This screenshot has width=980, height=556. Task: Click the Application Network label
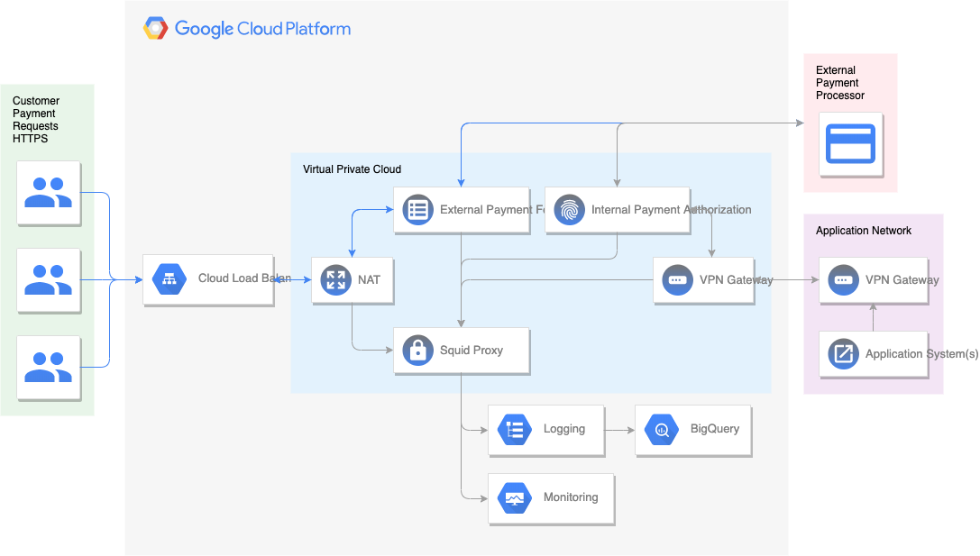tap(863, 231)
